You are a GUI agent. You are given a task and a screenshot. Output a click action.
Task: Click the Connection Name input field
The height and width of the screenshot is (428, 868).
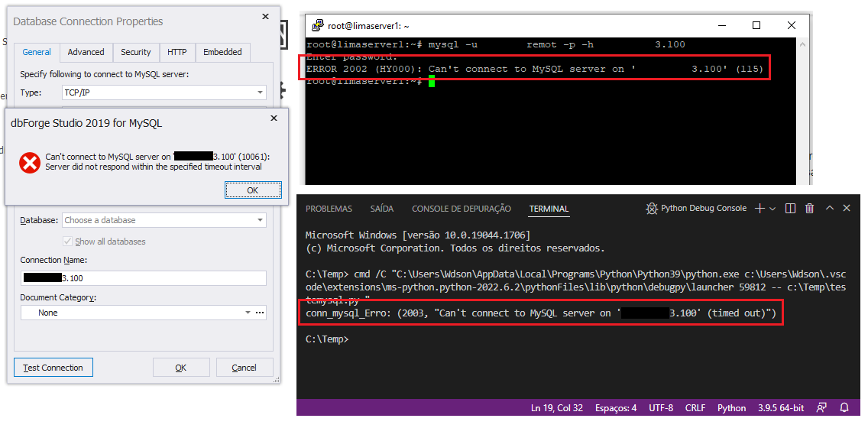pyautogui.click(x=144, y=278)
